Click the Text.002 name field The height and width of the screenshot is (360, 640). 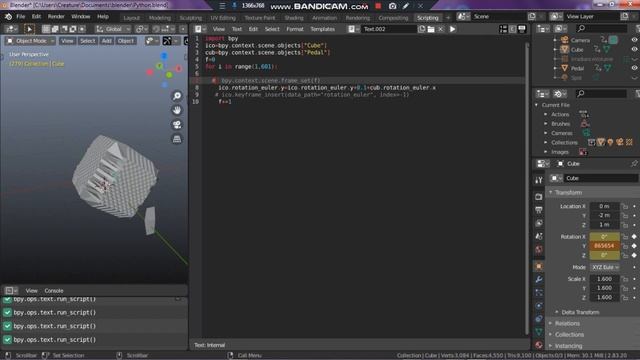tap(389, 29)
